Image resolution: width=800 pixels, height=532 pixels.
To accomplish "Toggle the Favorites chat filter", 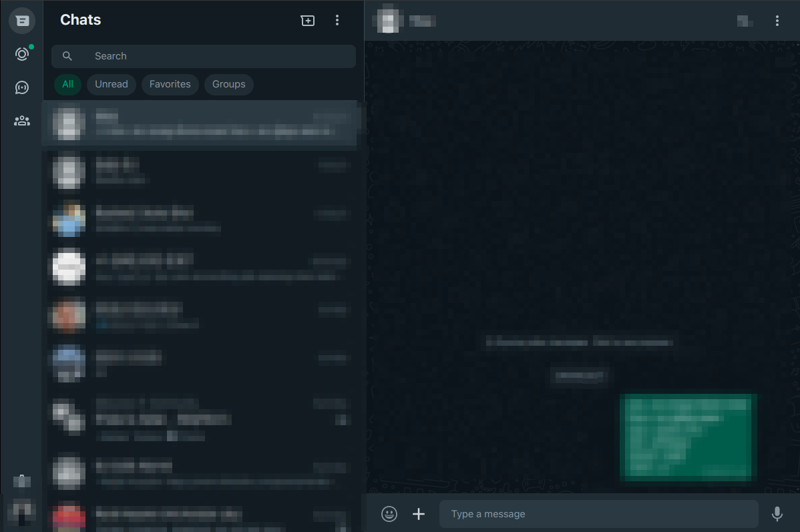I will tap(170, 84).
